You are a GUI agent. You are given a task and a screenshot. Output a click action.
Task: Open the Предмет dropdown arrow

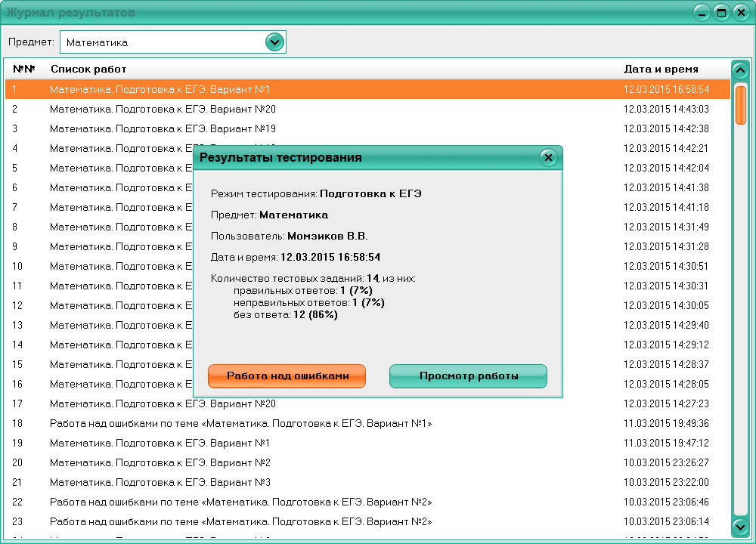tap(274, 42)
